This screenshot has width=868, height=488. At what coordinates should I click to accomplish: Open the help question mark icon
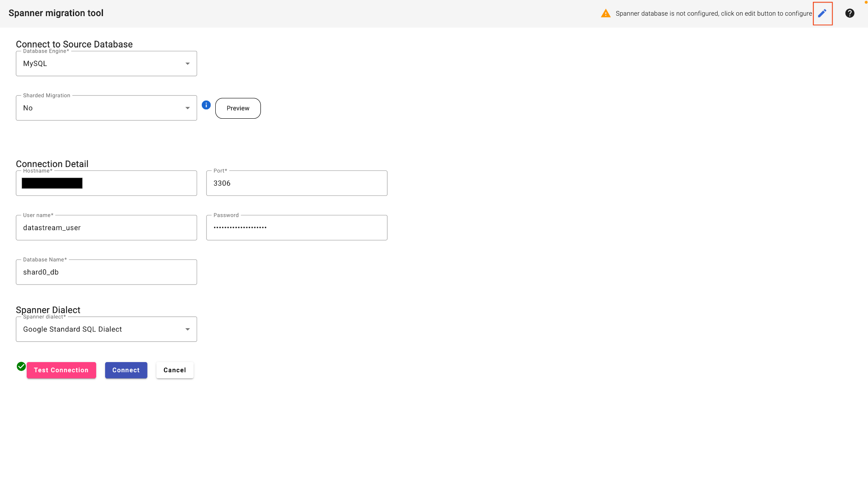[849, 13]
